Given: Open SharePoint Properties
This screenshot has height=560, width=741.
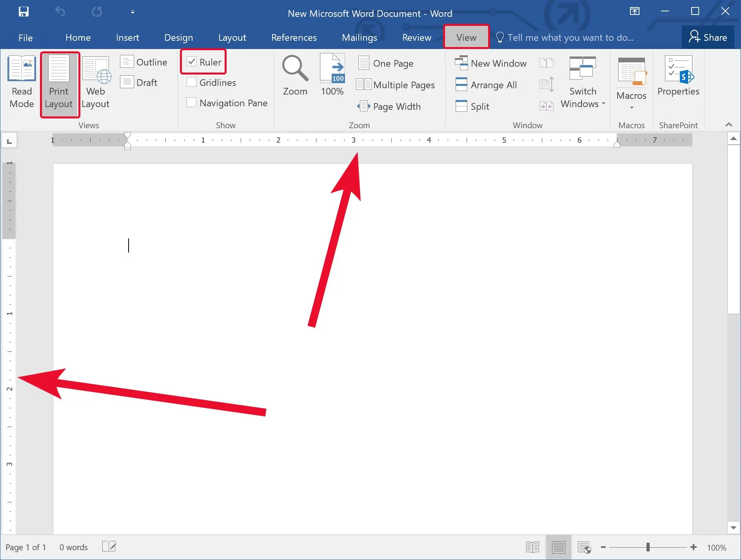Looking at the screenshot, I should pos(678,75).
